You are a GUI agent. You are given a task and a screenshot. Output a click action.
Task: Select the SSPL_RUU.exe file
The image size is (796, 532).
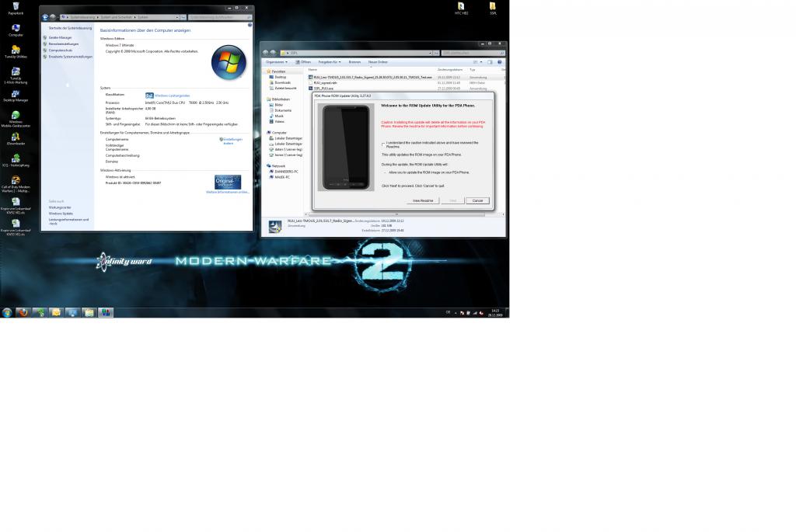[323, 89]
